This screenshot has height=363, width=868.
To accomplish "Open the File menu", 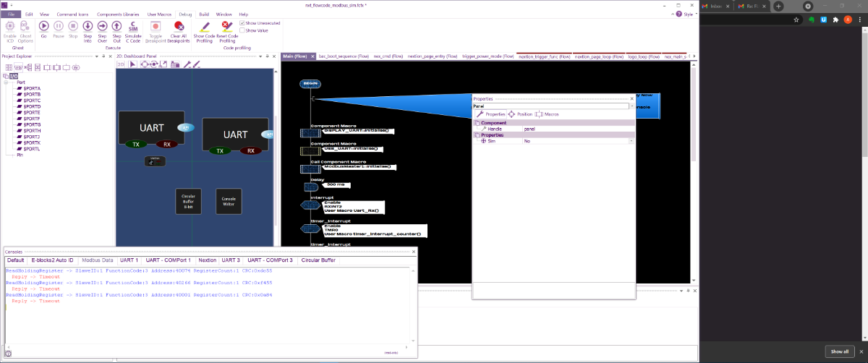I will [x=10, y=14].
